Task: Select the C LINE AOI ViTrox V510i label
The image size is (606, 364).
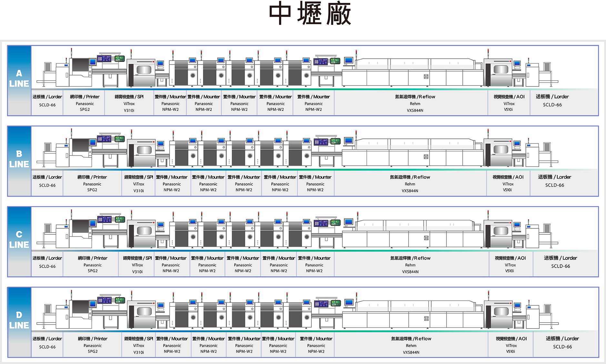Action: click(x=510, y=264)
